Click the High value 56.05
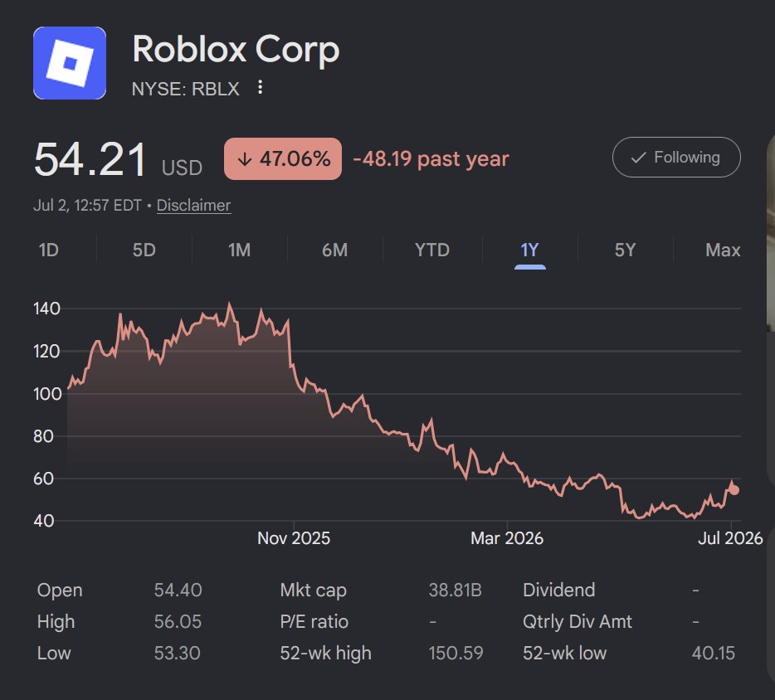This screenshot has width=775, height=700. [x=178, y=621]
